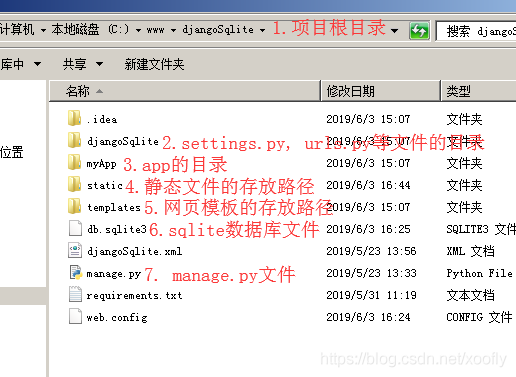The height and width of the screenshot is (377, 516).
Task: Click 新建文件夹 button
Action: (x=154, y=64)
